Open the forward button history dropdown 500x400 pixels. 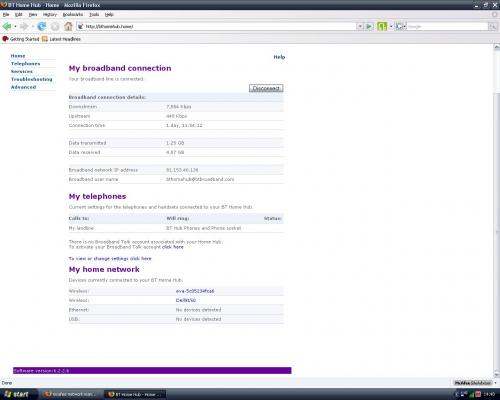pyautogui.click(x=33, y=26)
